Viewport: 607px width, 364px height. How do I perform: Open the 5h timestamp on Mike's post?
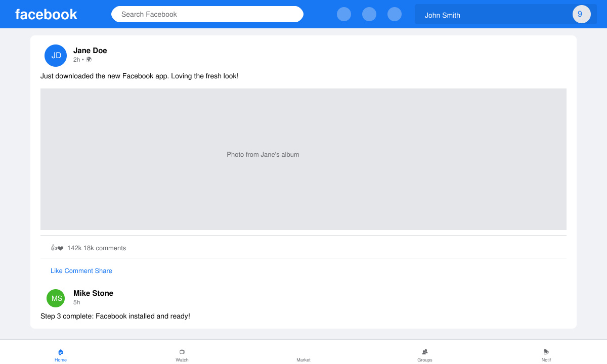[76, 302]
